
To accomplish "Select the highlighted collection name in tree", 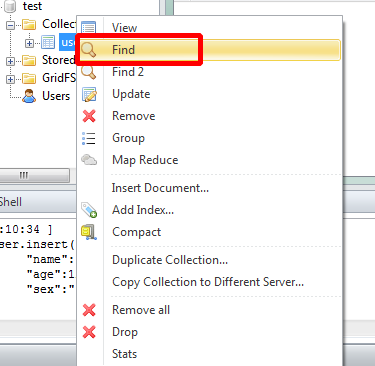I will [x=68, y=42].
